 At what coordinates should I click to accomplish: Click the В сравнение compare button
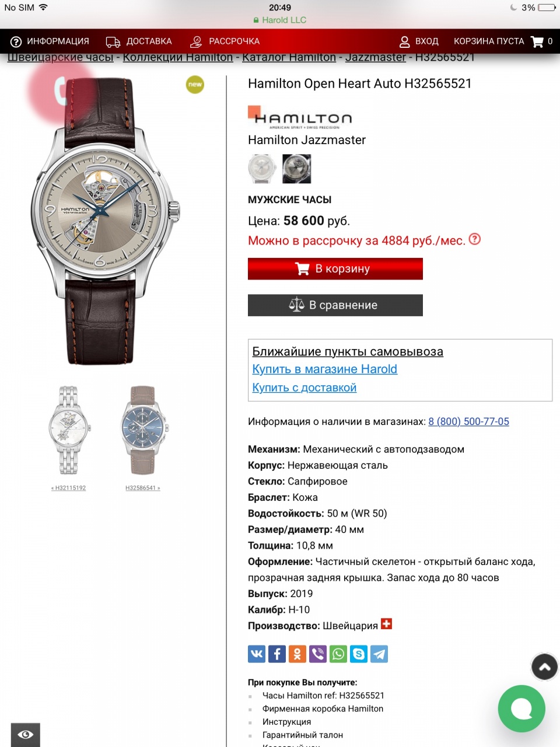point(335,305)
